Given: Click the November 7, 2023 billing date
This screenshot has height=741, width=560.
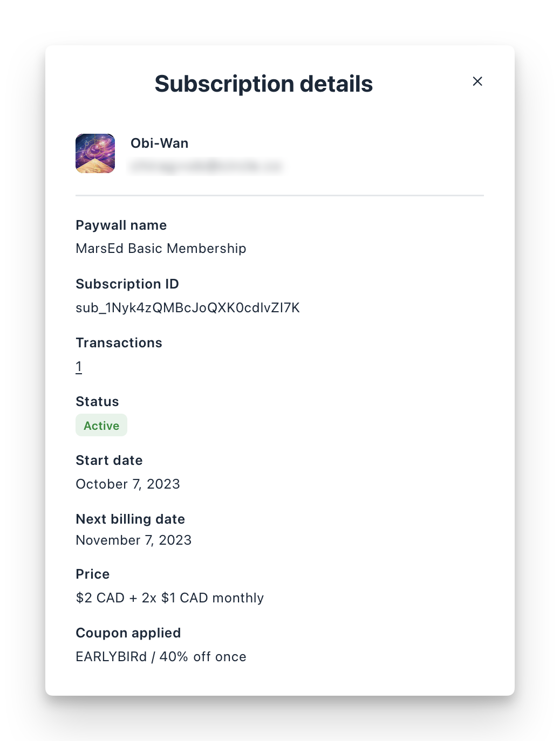Looking at the screenshot, I should click(x=134, y=540).
